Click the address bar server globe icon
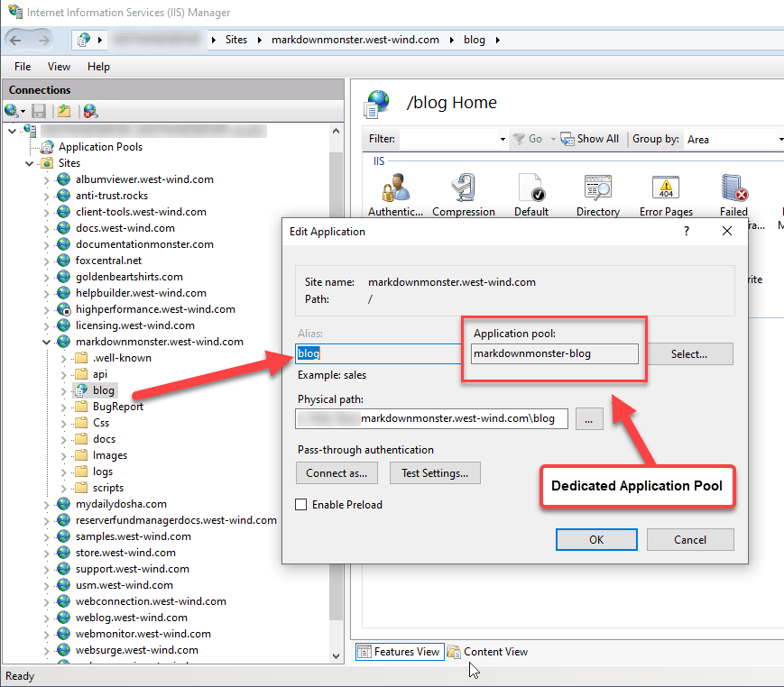The width and height of the screenshot is (784, 687). (x=84, y=40)
